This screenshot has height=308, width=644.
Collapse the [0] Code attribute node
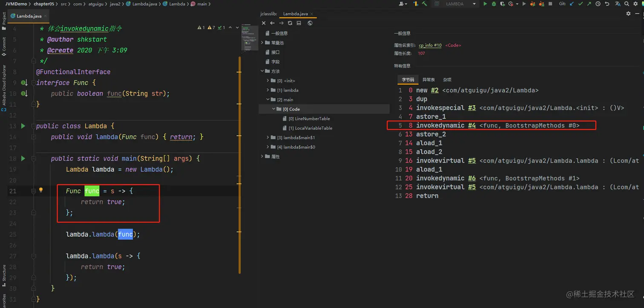[274, 109]
